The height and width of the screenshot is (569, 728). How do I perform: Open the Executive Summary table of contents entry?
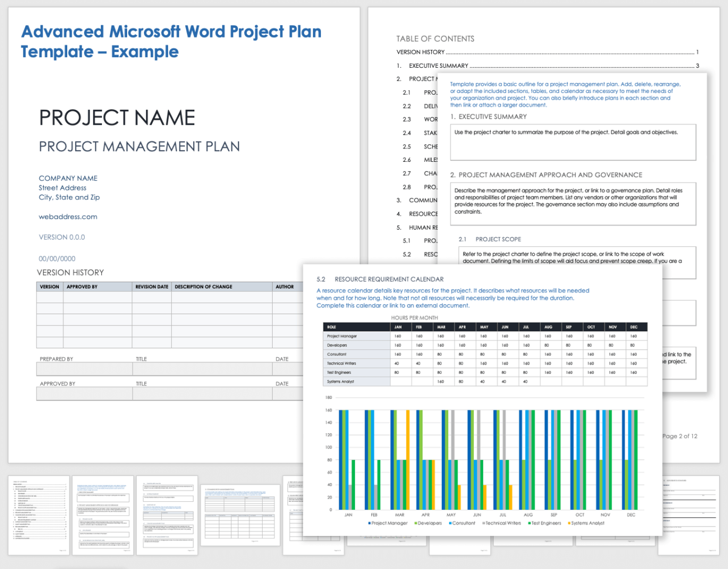point(438,66)
